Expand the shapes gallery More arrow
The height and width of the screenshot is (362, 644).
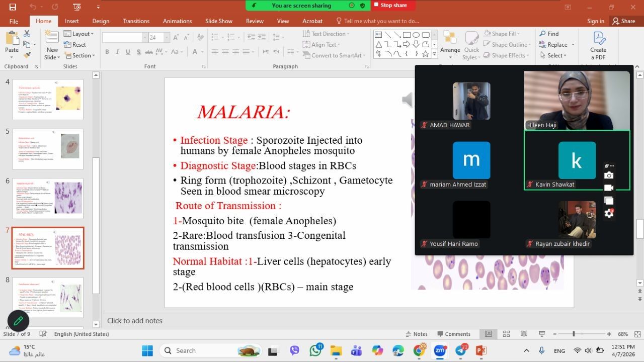436,54
